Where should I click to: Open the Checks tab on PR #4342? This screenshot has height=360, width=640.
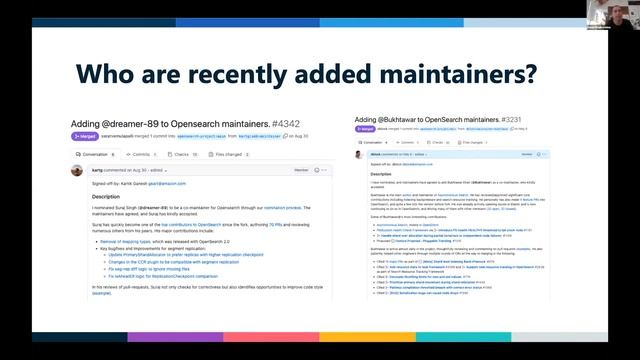(182, 154)
